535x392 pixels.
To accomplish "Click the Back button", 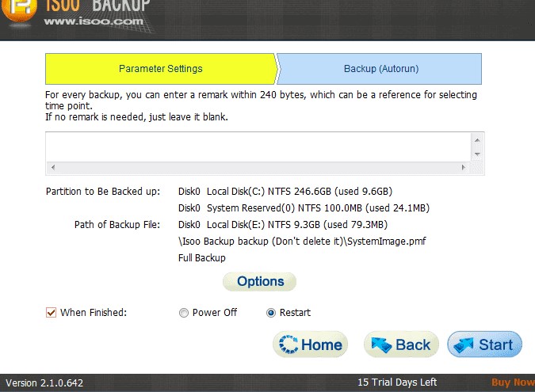I will [401, 344].
